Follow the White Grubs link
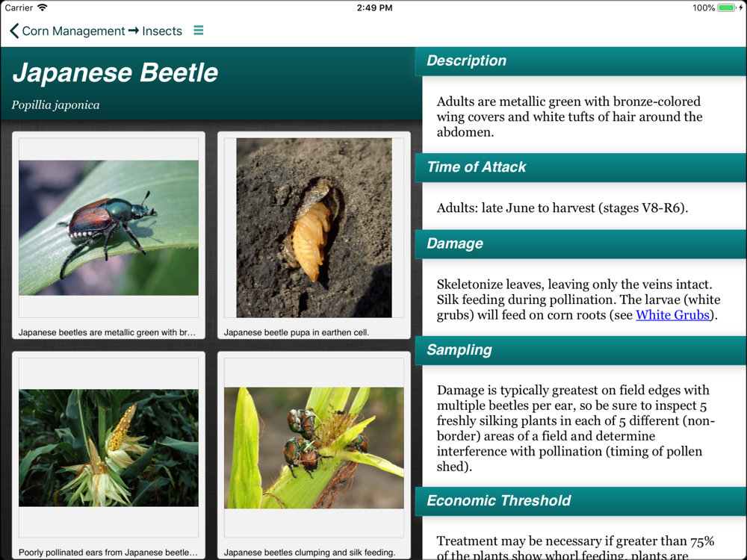This screenshot has width=747, height=560. click(x=673, y=315)
